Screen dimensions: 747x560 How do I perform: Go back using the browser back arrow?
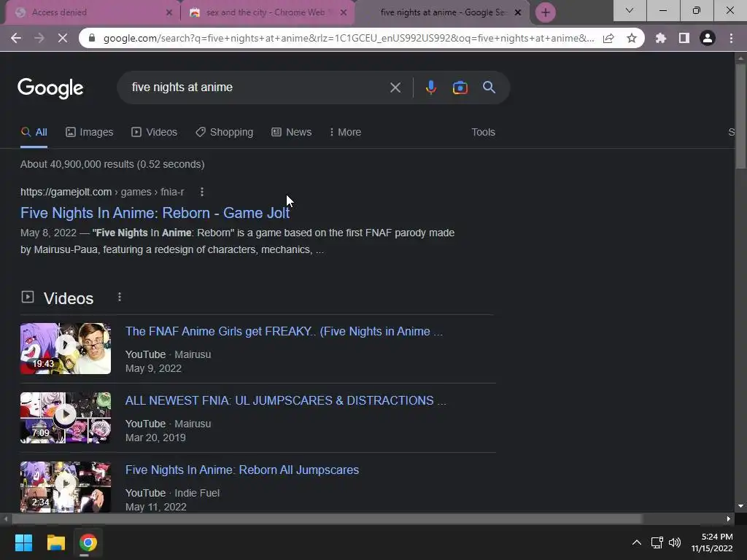[16, 38]
